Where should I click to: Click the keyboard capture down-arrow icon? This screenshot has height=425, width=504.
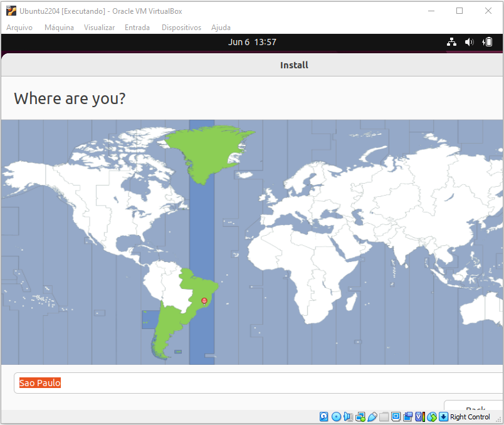click(443, 417)
